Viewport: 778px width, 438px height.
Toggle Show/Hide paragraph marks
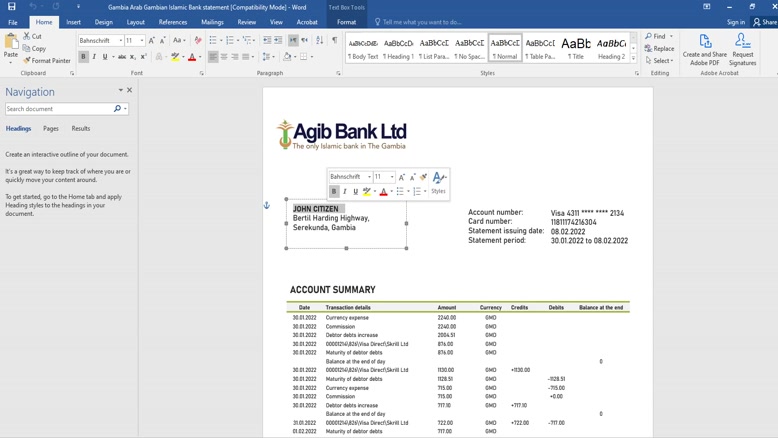point(334,41)
